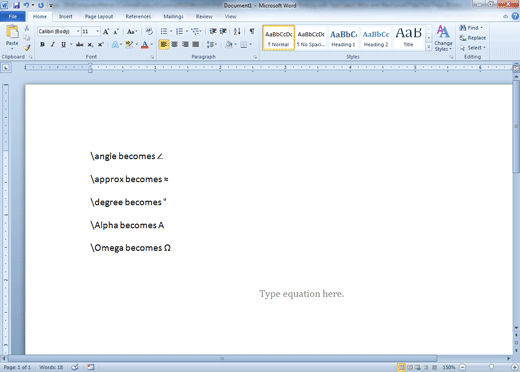Click the Redo icon in the quick access toolbar
This screenshot has width=520, height=372.
tap(41, 5)
